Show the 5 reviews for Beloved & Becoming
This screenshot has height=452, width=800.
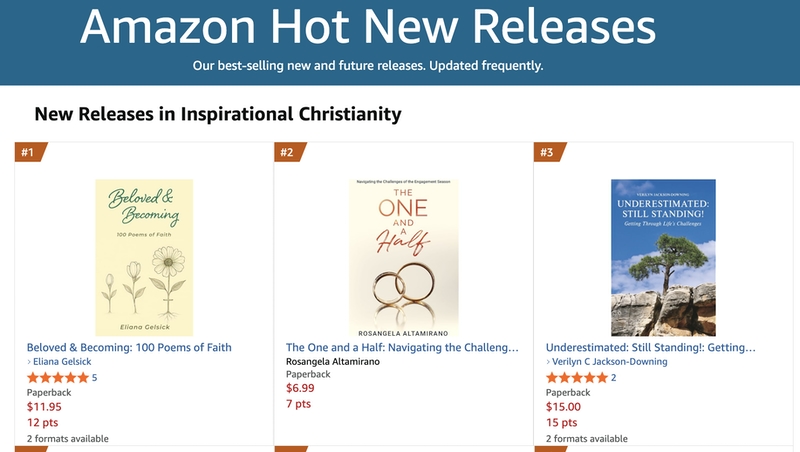click(x=95, y=378)
